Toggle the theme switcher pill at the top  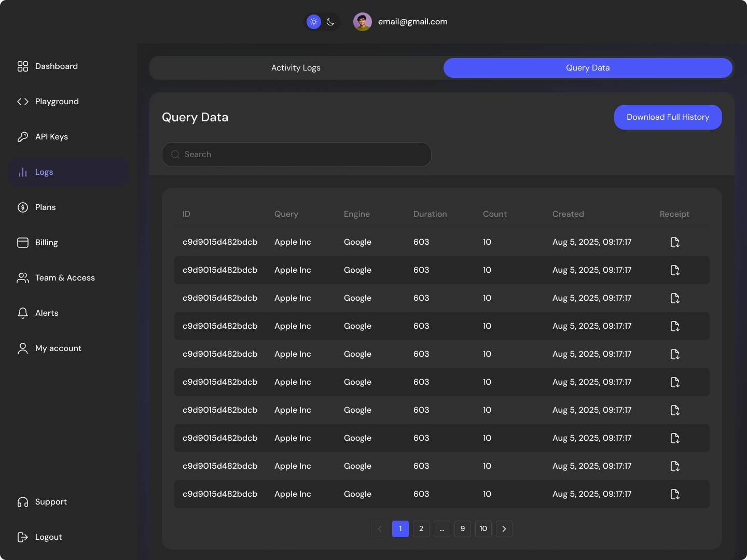tap(322, 22)
